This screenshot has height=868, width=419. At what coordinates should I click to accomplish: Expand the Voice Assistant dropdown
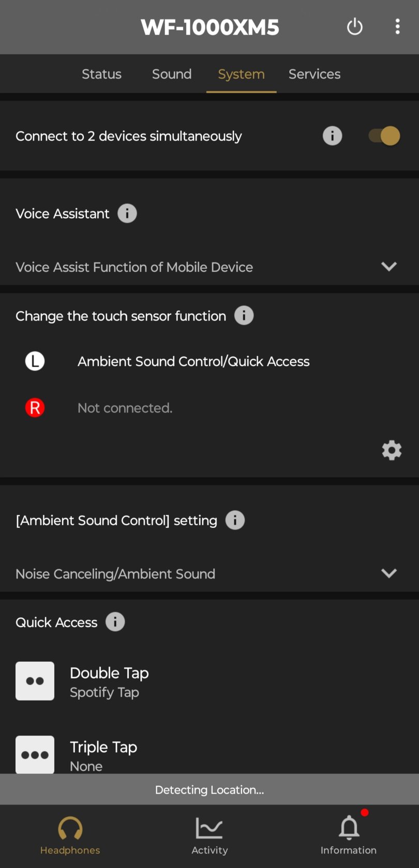(388, 267)
